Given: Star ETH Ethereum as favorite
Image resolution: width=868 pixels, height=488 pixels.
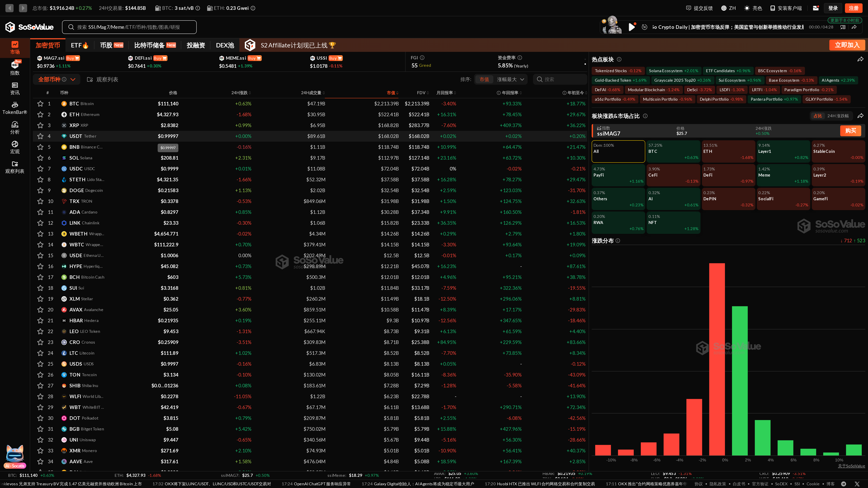Looking at the screenshot, I should tap(40, 115).
